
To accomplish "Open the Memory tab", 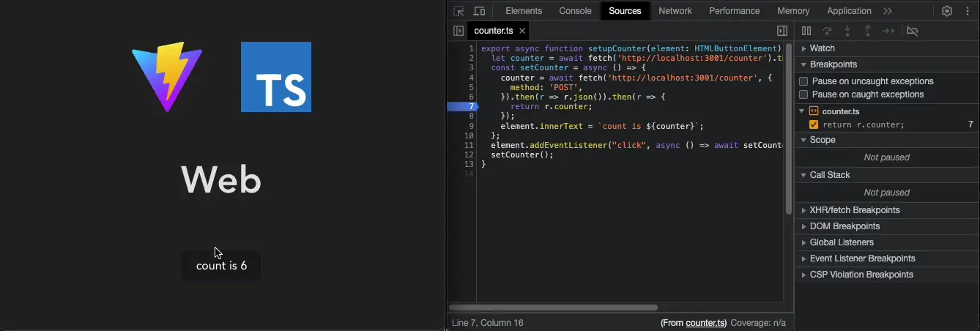I will tap(793, 11).
